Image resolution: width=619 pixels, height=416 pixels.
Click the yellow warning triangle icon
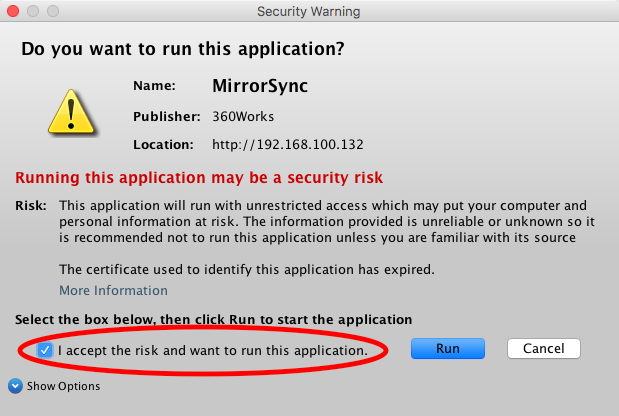point(71,112)
